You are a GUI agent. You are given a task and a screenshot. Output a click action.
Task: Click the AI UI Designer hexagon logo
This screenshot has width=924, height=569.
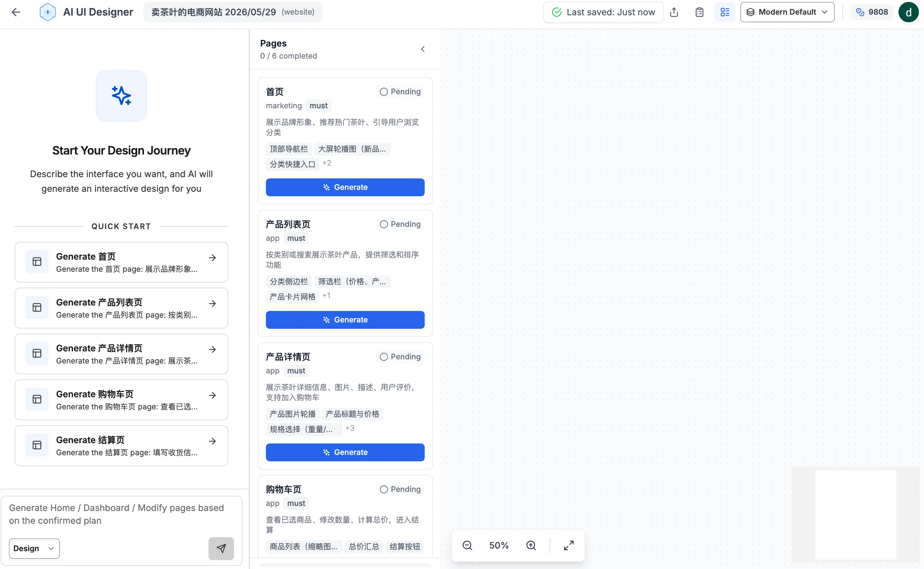coord(48,12)
